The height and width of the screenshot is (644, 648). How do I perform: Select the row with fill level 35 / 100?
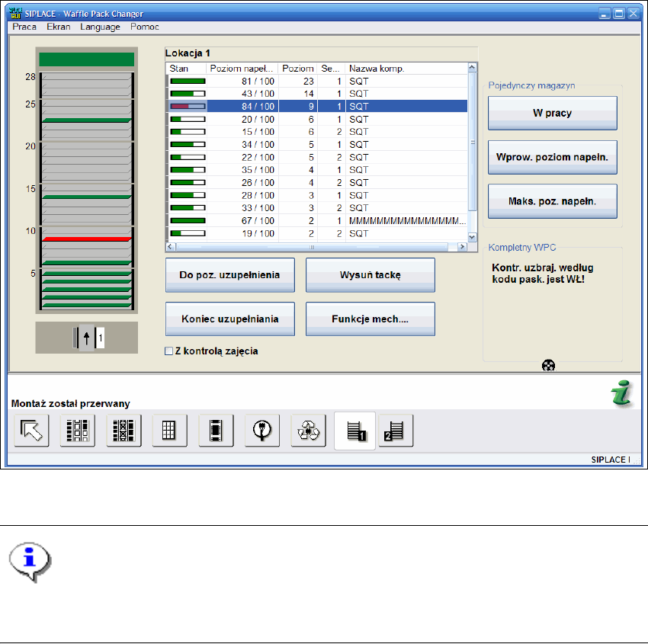(317, 170)
